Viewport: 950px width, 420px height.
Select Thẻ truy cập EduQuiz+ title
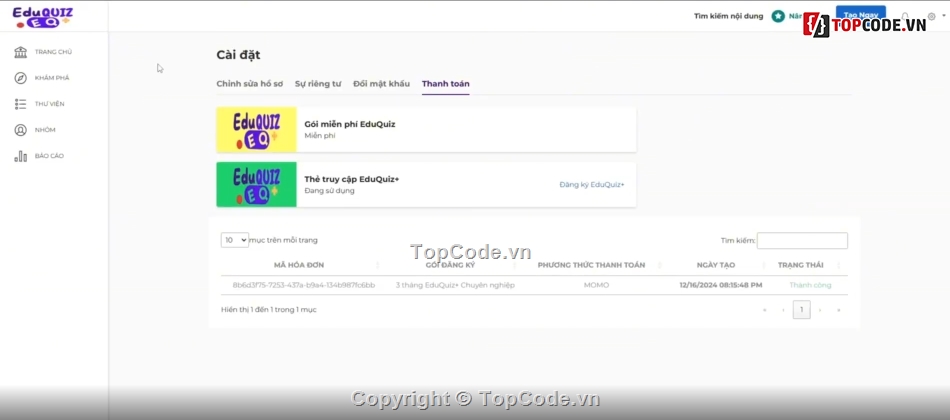coord(351,179)
